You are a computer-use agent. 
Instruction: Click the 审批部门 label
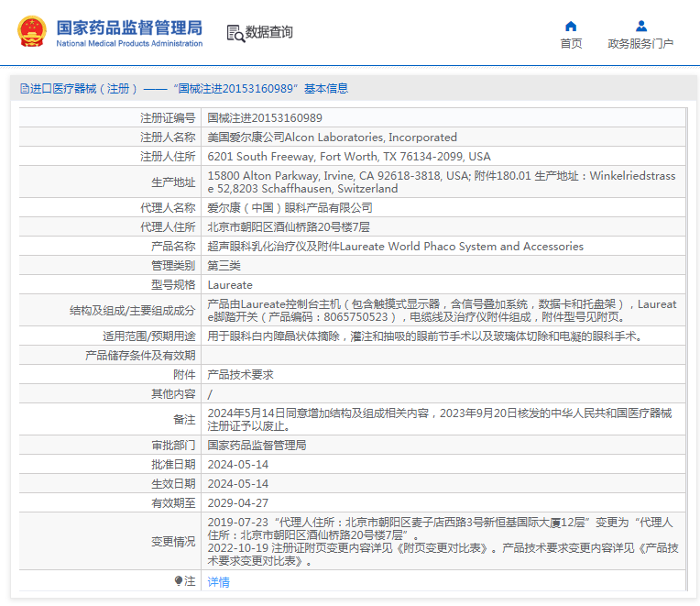173,445
